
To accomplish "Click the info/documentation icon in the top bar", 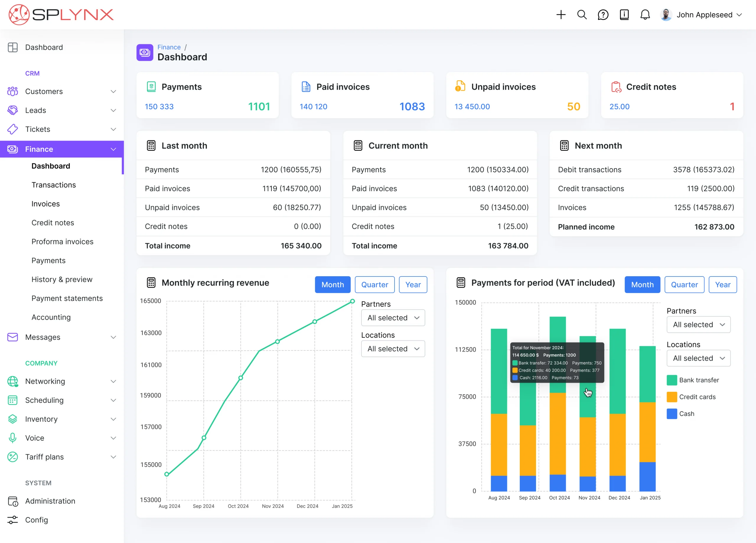I will click(624, 15).
